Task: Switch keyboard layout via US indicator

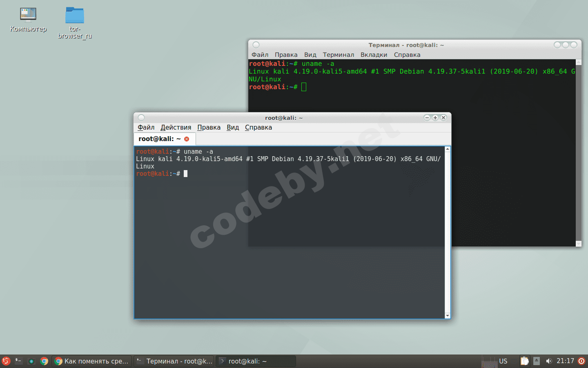Action: pyautogui.click(x=503, y=361)
